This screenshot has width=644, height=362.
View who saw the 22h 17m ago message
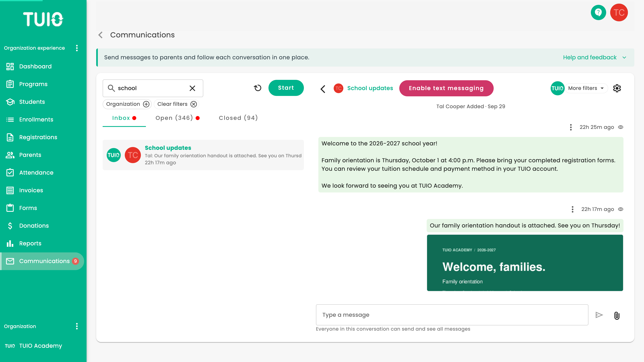tap(620, 209)
